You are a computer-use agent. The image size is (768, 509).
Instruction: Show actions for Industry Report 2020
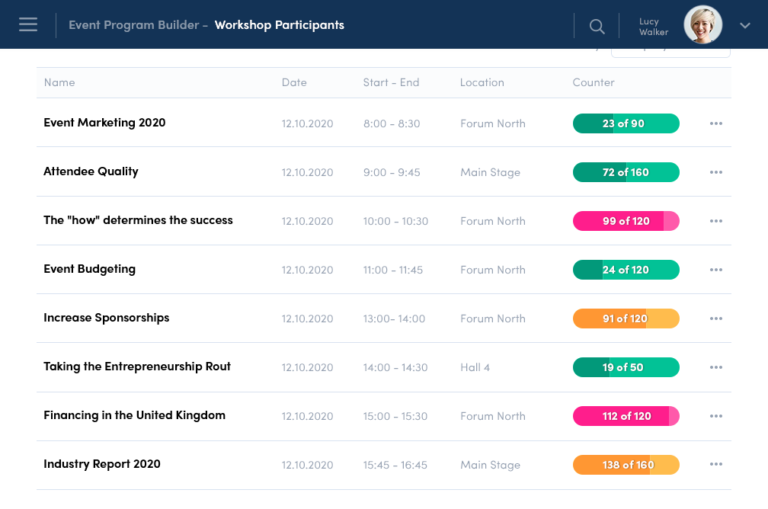pos(716,465)
